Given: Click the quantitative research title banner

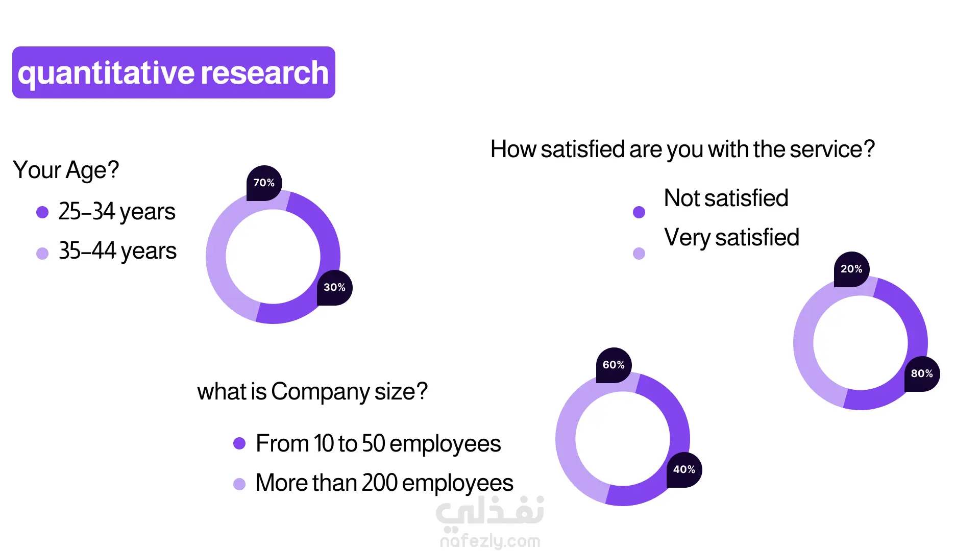Looking at the screenshot, I should click(174, 72).
